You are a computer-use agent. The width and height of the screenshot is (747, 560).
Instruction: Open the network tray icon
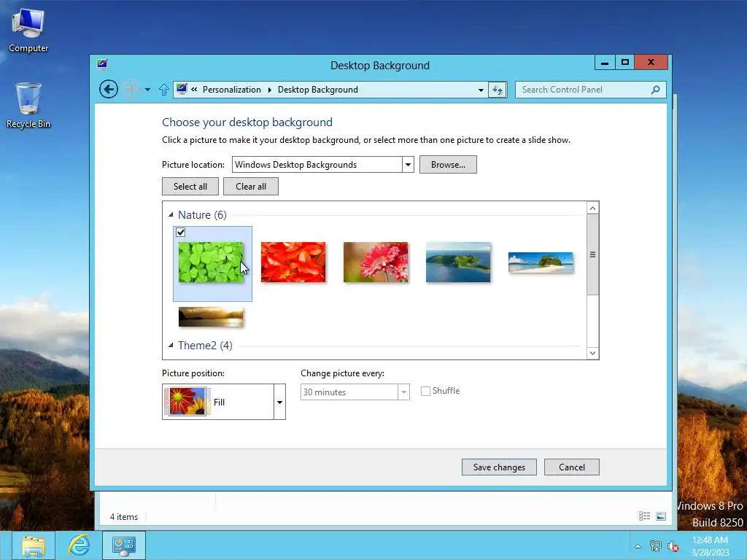pos(656,546)
